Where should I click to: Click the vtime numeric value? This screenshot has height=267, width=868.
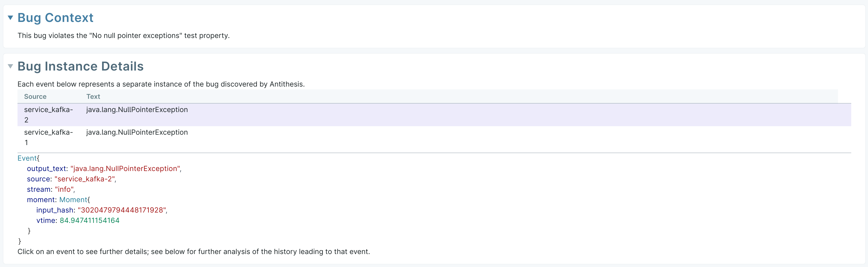[x=90, y=221]
